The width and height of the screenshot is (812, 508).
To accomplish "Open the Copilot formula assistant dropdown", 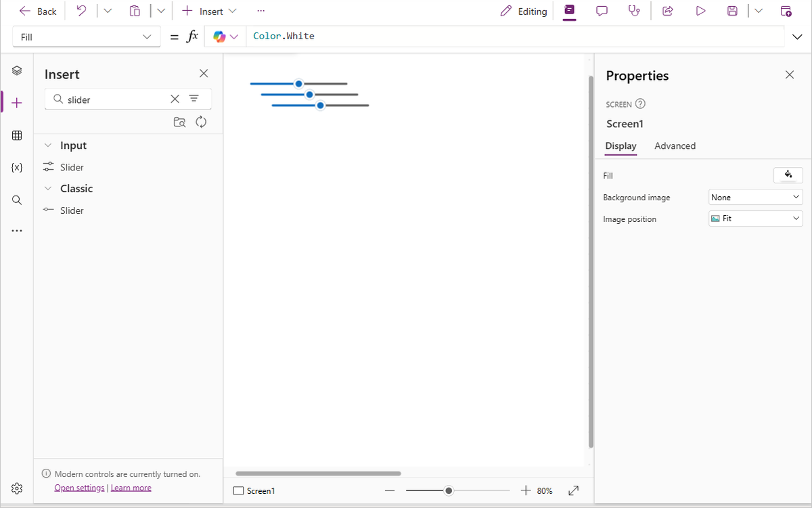I will tap(226, 37).
